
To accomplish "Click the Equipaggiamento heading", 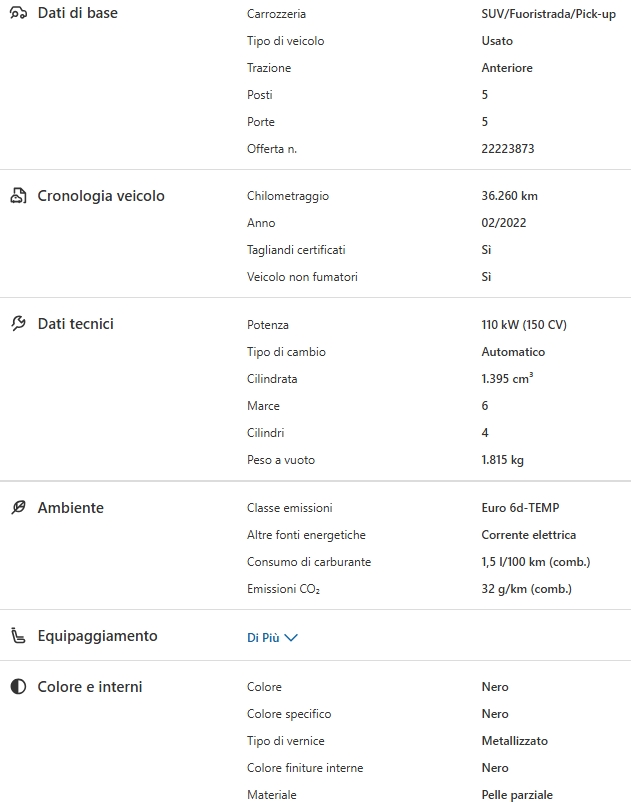I will (97, 636).
